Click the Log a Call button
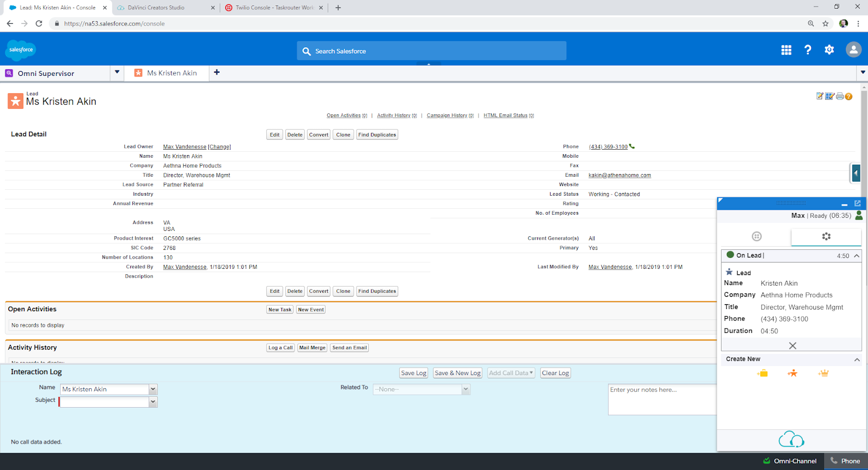This screenshot has width=868, height=470. coord(280,347)
